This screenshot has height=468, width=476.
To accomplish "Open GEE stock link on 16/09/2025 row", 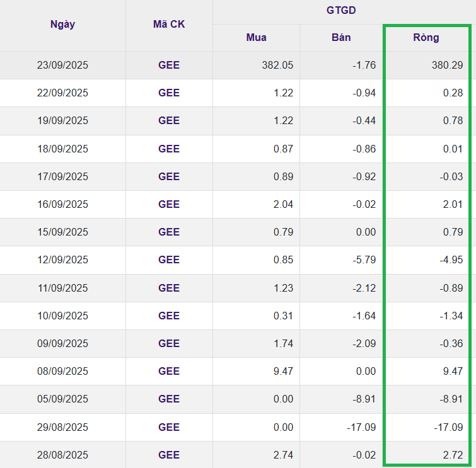I will tap(169, 204).
